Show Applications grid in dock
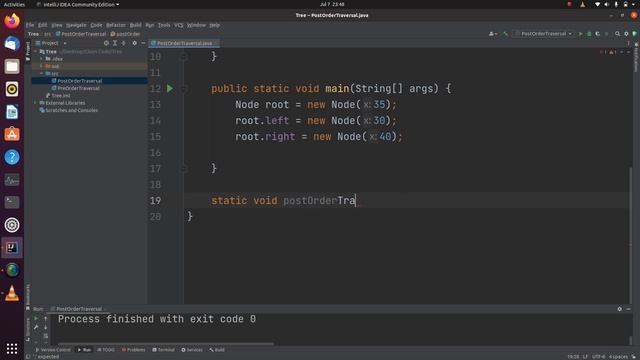The width and height of the screenshot is (640, 360). click(x=12, y=348)
